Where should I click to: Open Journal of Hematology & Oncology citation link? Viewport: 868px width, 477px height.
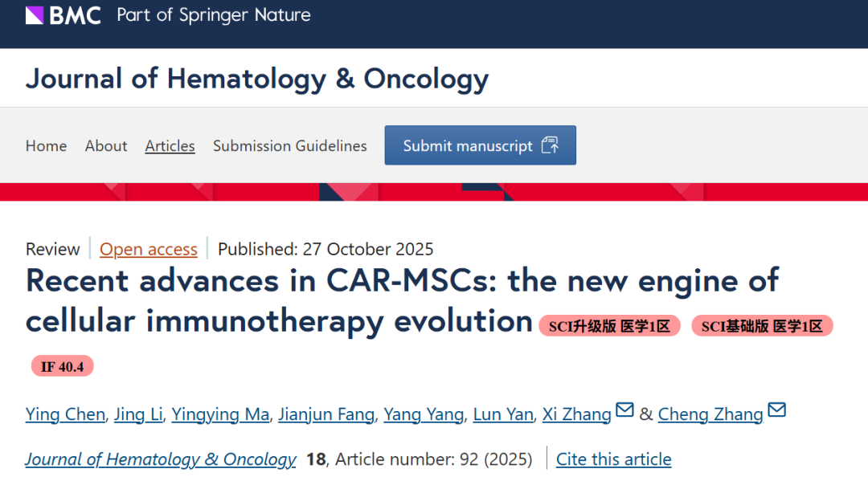click(161, 459)
